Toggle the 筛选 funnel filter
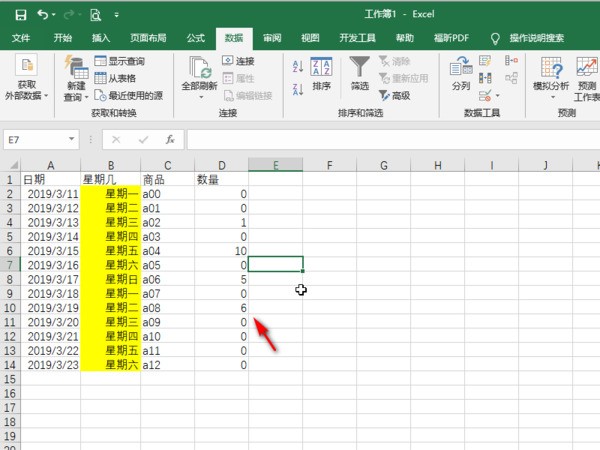This screenshot has height=450, width=600. point(360,74)
